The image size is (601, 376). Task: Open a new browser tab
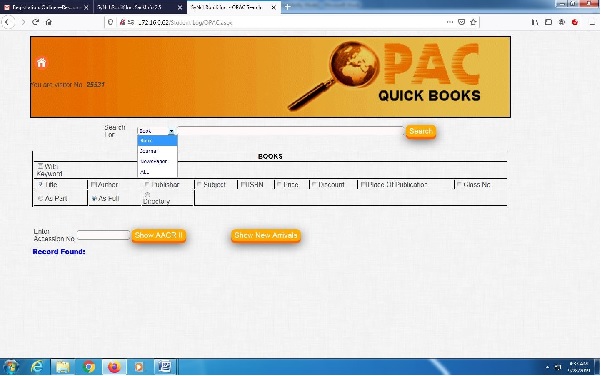pyautogui.click(x=287, y=7)
